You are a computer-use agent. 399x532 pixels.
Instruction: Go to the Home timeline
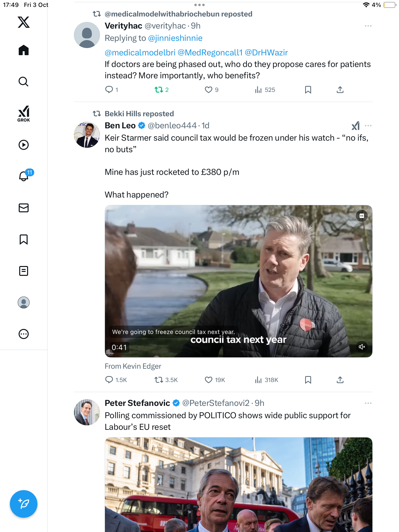pos(24,50)
